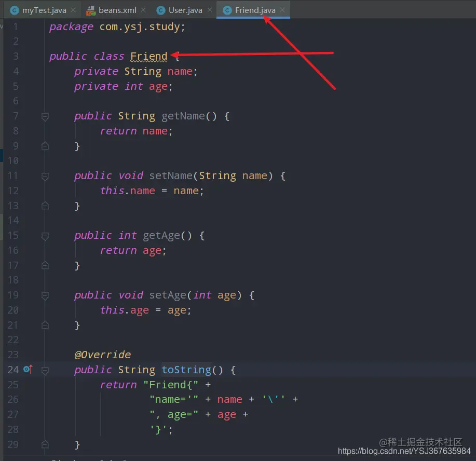Screen dimensions: 476x461
Task: Click 'private String name;' field declaration
Action: pos(136,71)
